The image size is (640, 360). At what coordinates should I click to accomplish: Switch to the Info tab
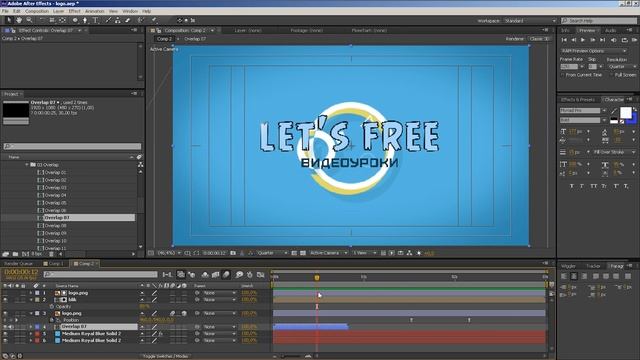coord(565,31)
